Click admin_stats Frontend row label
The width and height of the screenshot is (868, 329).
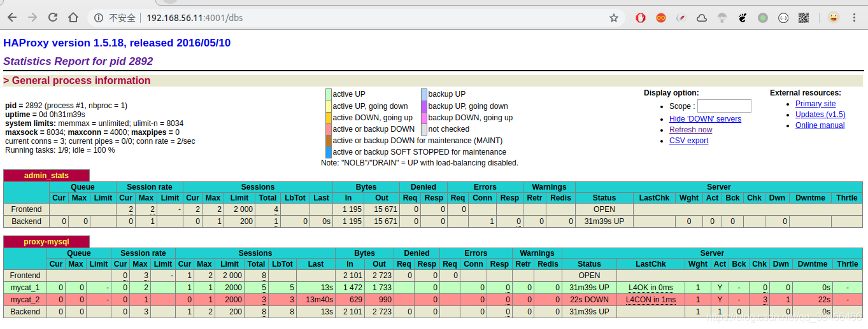tap(26, 209)
